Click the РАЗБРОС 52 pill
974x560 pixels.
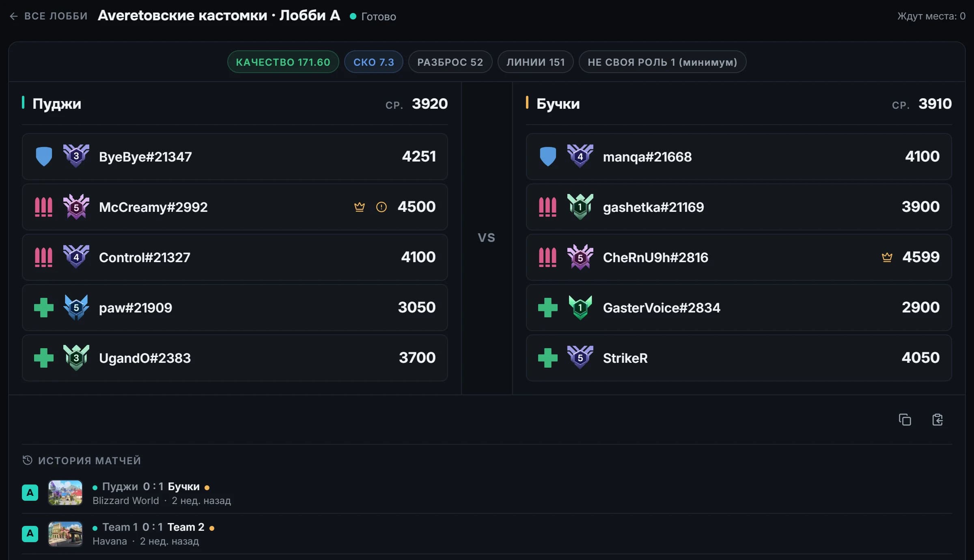[x=450, y=62]
